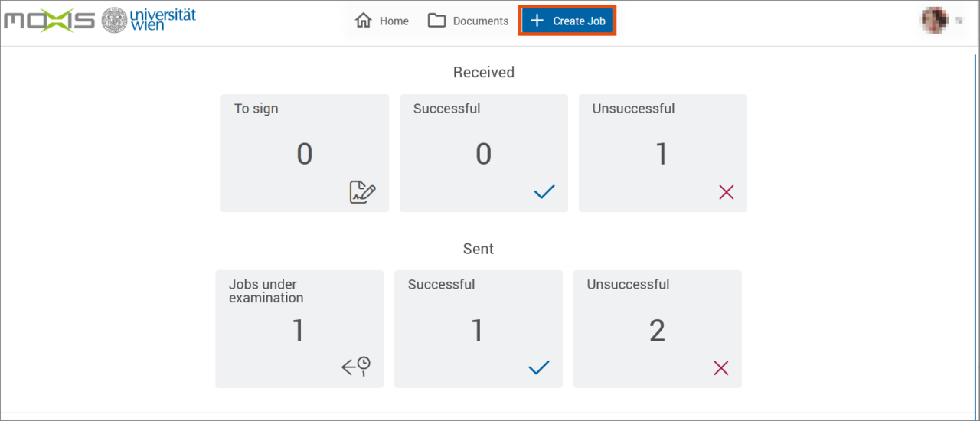Viewport: 980px width, 421px height.
Task: Click the signature pen icon in To sign
Action: (362, 192)
